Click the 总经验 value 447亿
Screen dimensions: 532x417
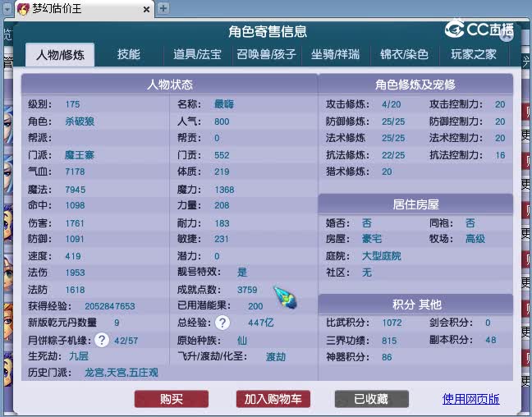[x=260, y=323]
